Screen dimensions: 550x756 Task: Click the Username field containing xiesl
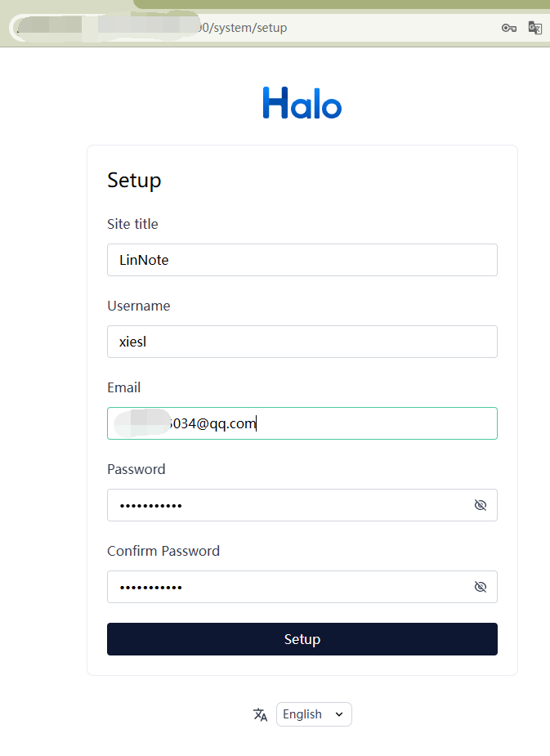(302, 342)
